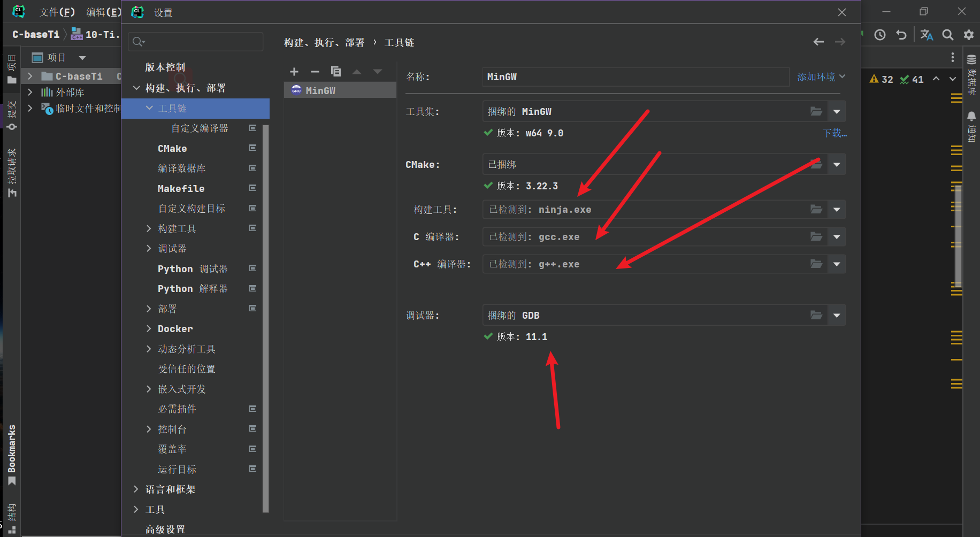This screenshot has width=980, height=537.
Task: Open the CMake dropdown arrow
Action: point(837,165)
